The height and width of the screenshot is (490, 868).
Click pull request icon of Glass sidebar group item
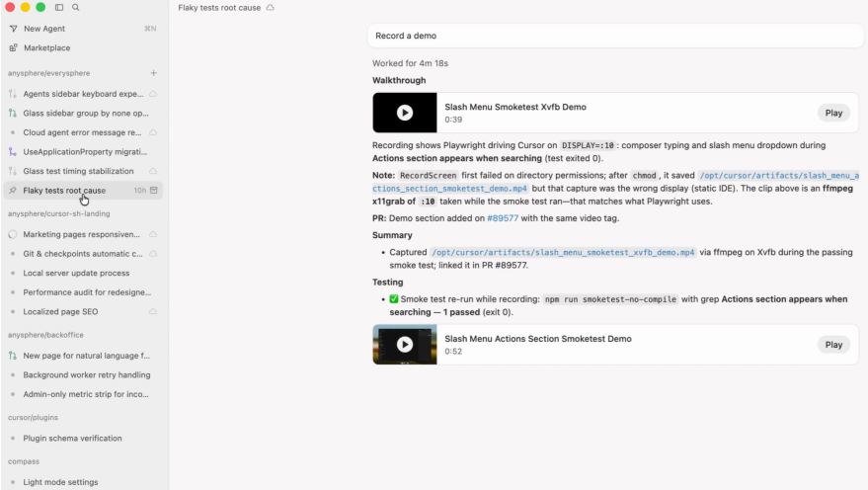13,113
